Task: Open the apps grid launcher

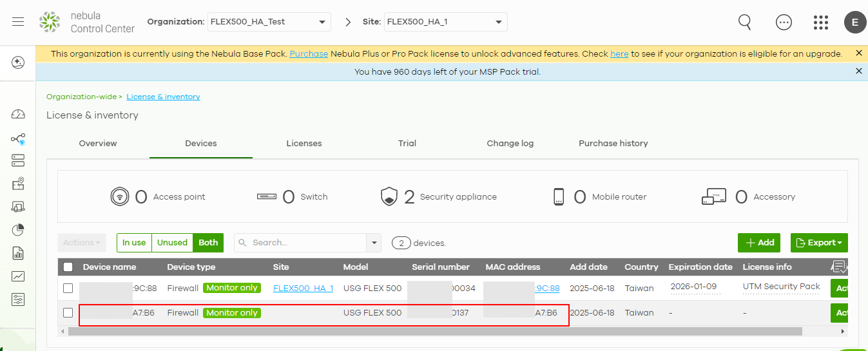Action: (x=821, y=22)
